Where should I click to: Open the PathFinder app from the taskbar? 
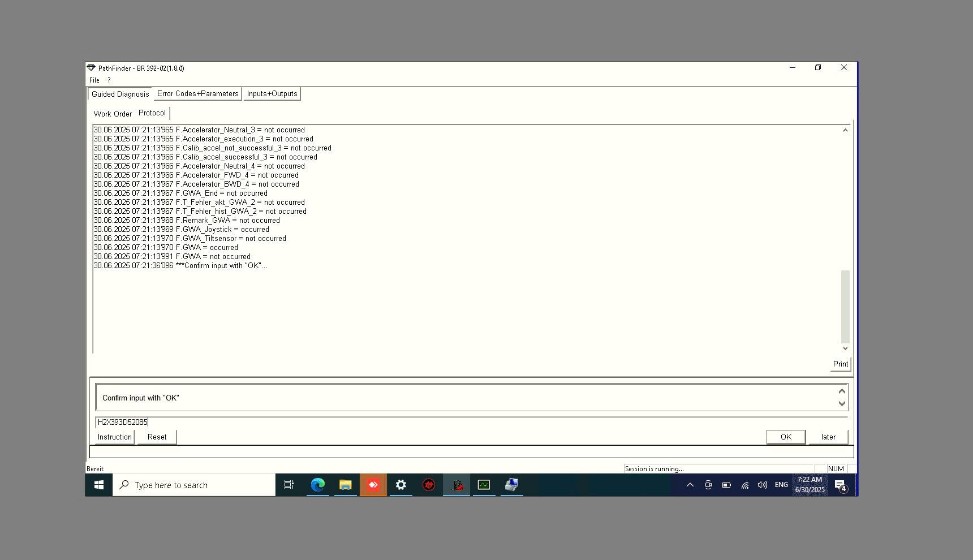click(373, 485)
